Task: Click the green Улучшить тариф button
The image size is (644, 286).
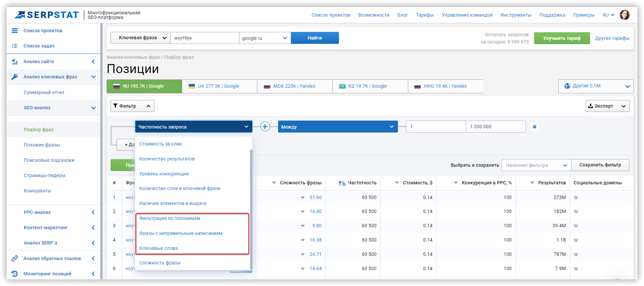Action: (x=562, y=38)
